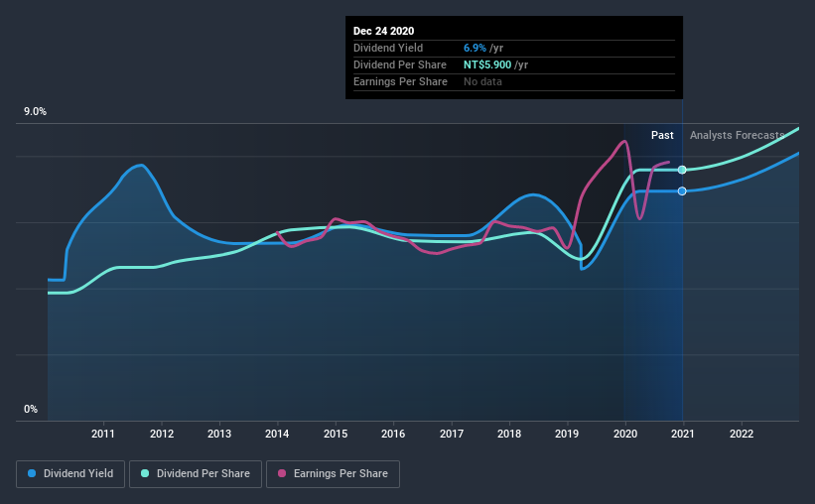Click the Dividend Per Share row label in tooltip

[400, 64]
